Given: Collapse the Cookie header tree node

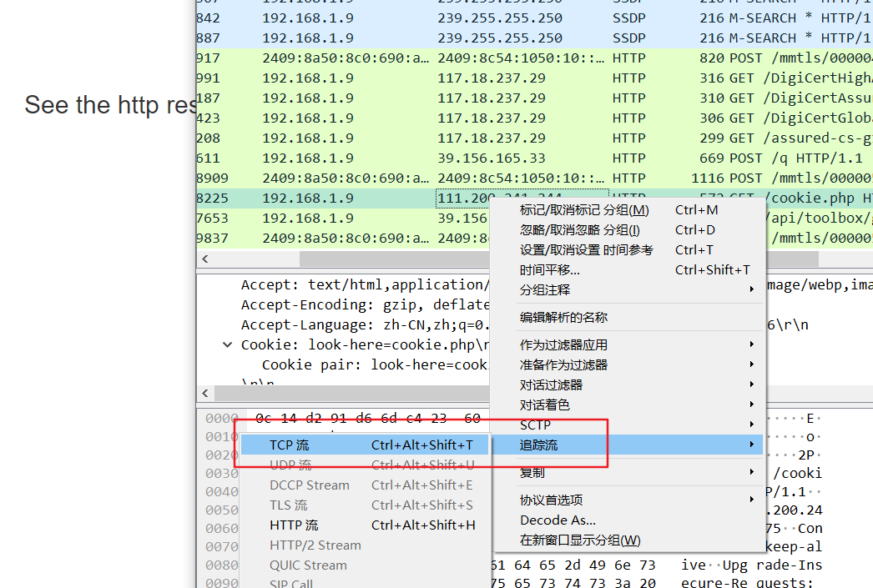Looking at the screenshot, I should 227,345.
